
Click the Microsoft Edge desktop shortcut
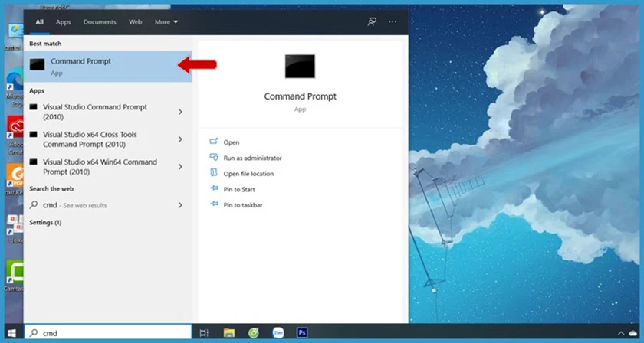point(15,87)
